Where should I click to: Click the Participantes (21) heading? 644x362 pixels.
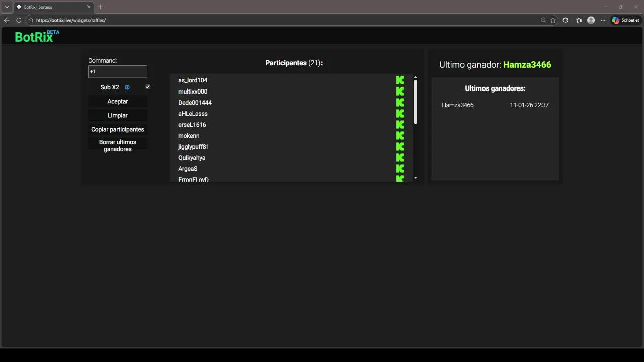point(294,63)
